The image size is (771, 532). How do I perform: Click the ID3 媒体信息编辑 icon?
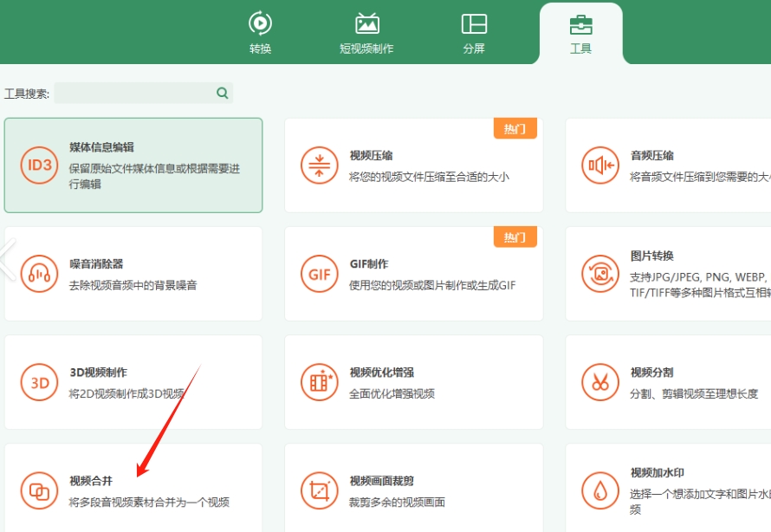tap(39, 165)
